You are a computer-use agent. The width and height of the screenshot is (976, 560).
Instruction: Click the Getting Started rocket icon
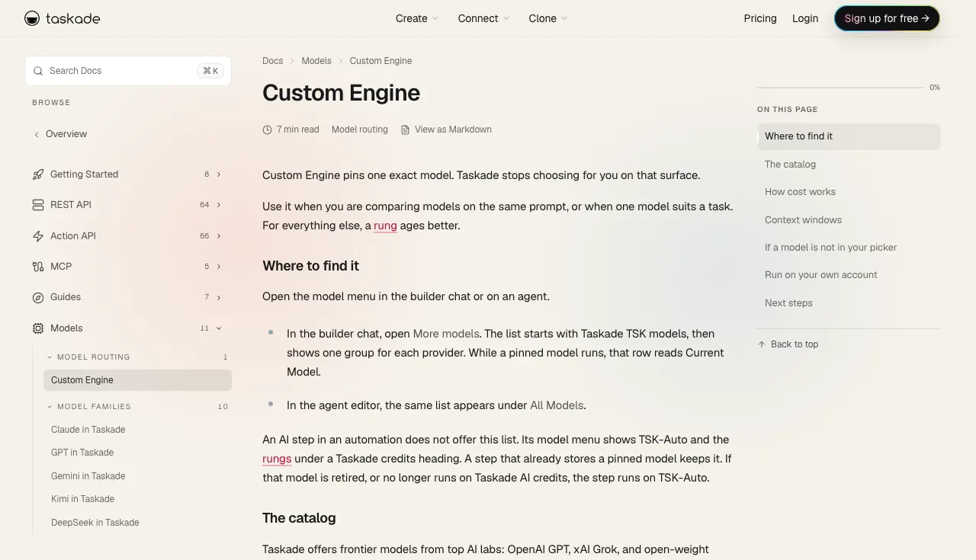(38, 174)
